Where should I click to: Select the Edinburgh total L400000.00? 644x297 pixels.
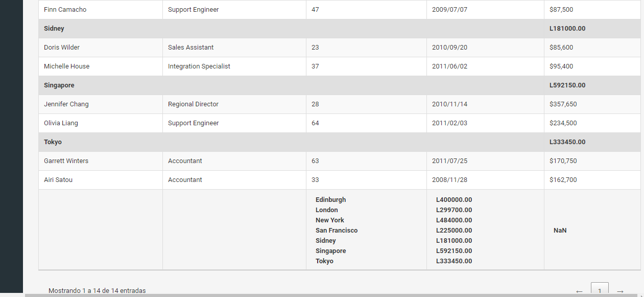click(x=454, y=199)
